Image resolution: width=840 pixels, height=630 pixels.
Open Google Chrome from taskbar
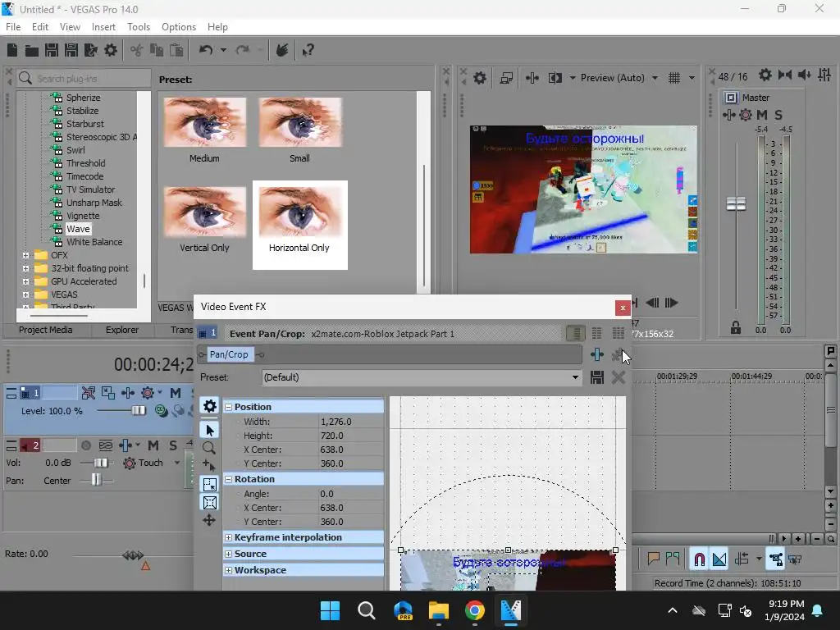click(475, 610)
